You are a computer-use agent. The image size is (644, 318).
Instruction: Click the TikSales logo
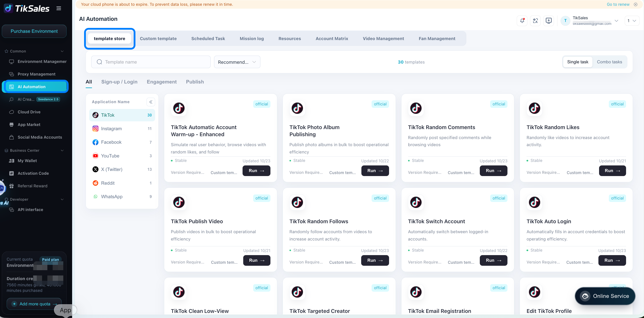coord(27,8)
